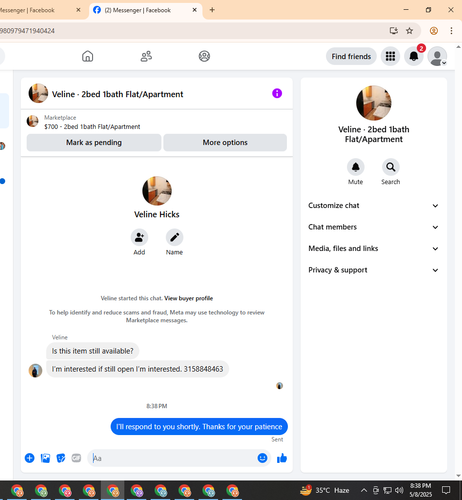
Task: Click the Add people icon under Veline Hicks
Action: 139,237
